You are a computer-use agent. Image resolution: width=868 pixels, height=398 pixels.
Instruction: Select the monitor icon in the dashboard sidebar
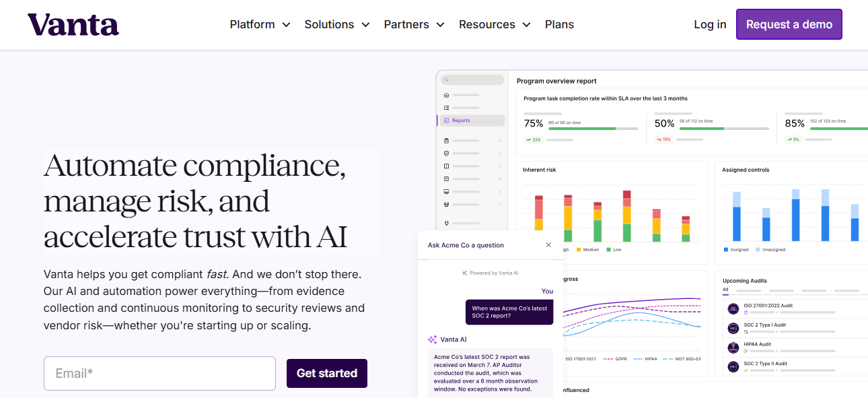(447, 191)
